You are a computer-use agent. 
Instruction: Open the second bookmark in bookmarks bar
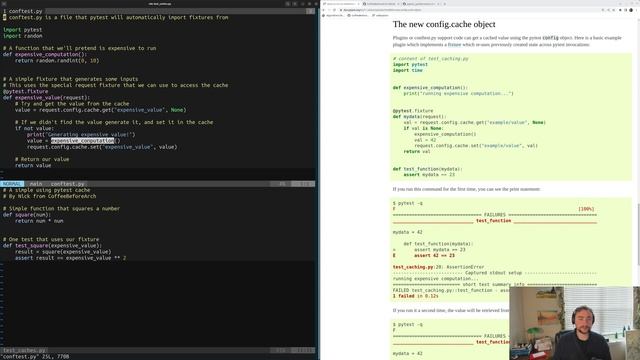[359, 15]
